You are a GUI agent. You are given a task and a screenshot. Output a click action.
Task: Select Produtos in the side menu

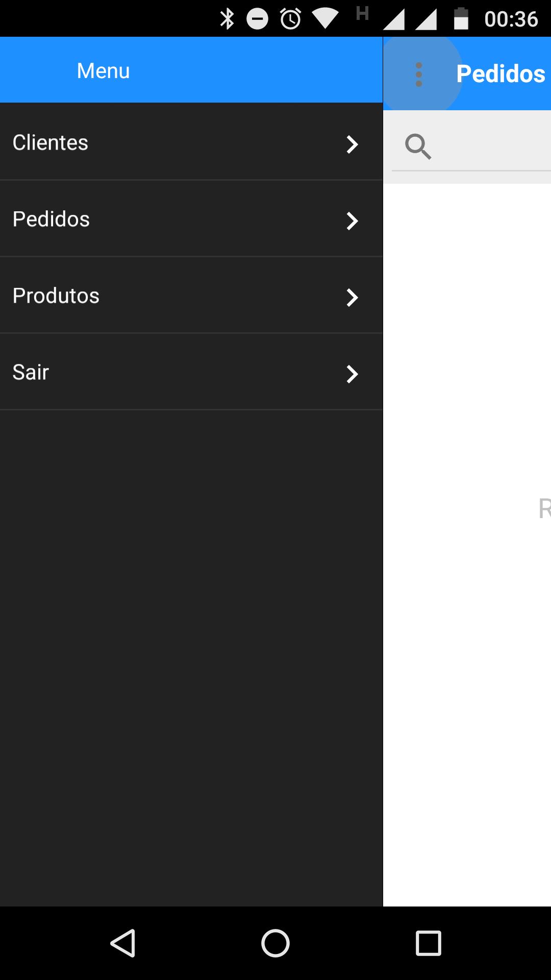tap(191, 295)
